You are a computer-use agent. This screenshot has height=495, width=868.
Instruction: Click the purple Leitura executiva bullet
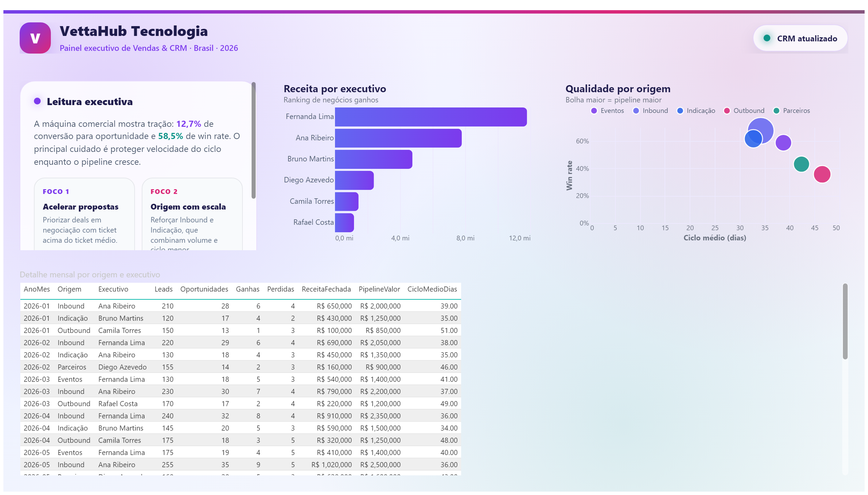tap(37, 101)
